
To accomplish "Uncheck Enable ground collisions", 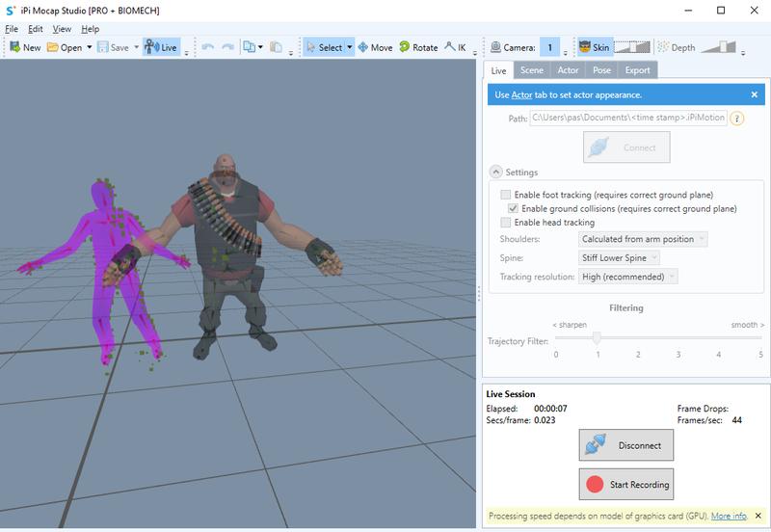I will 514,208.
